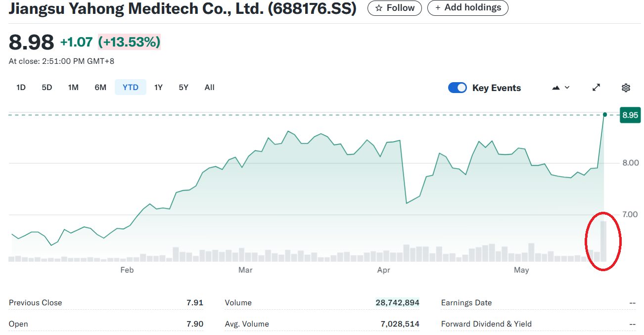Toggle the Key Events switch
The image size is (644, 335).
coord(458,88)
